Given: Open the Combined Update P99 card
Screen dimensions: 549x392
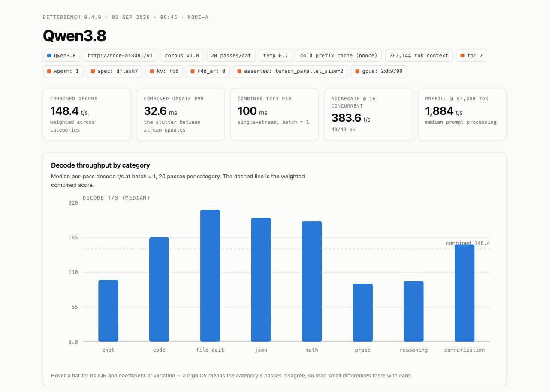Looking at the screenshot, I should point(181,114).
